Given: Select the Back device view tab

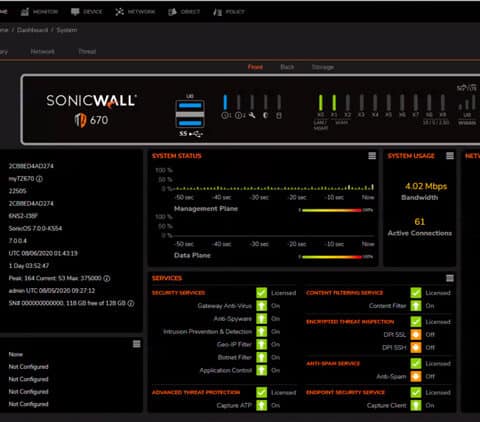Looking at the screenshot, I should coord(287,67).
